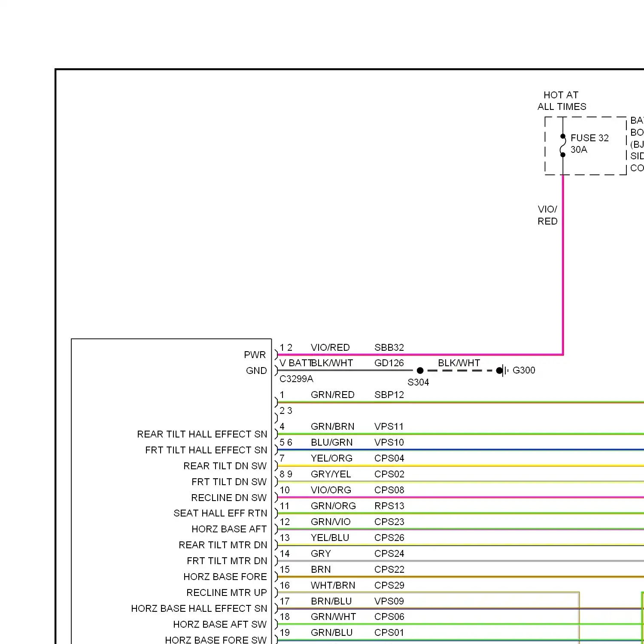Click the HOT AT ALL TIMES heading

[562, 101]
